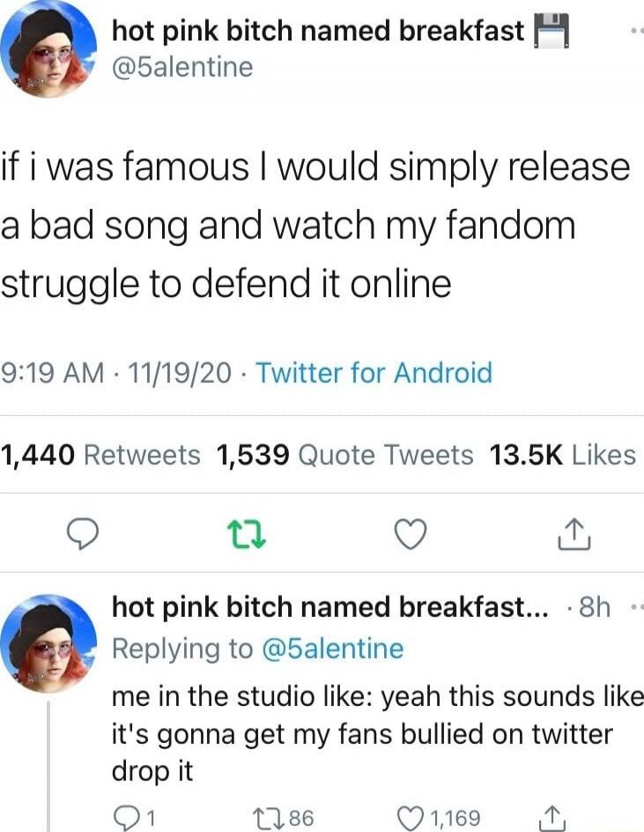Toggle retweet on the main tweet
Image resolution: width=644 pixels, height=832 pixels.
pyautogui.click(x=246, y=535)
